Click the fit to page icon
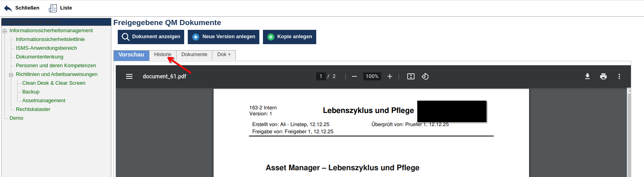This screenshot has width=644, height=177. (411, 76)
